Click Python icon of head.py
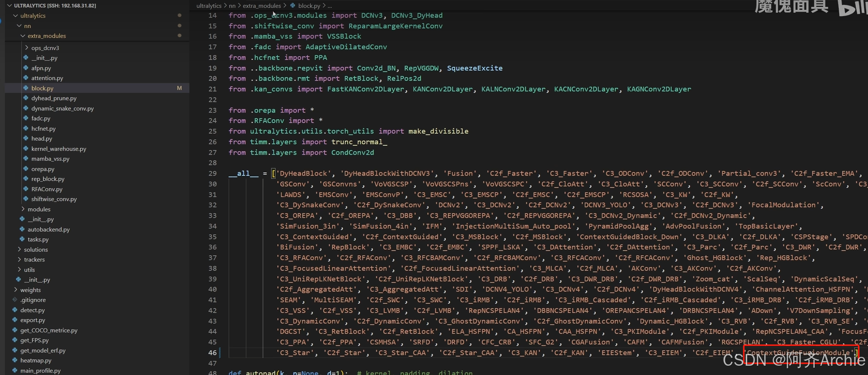Image resolution: width=868 pixels, height=375 pixels. click(26, 138)
